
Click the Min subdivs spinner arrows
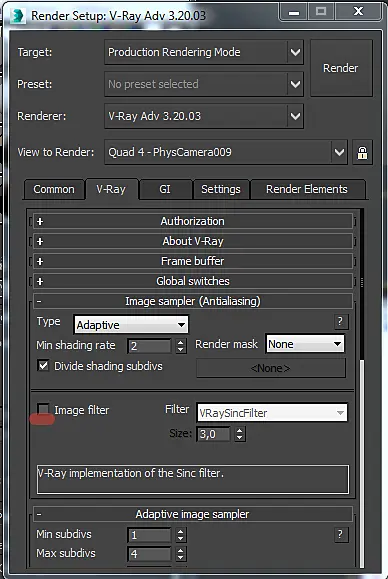point(181,535)
